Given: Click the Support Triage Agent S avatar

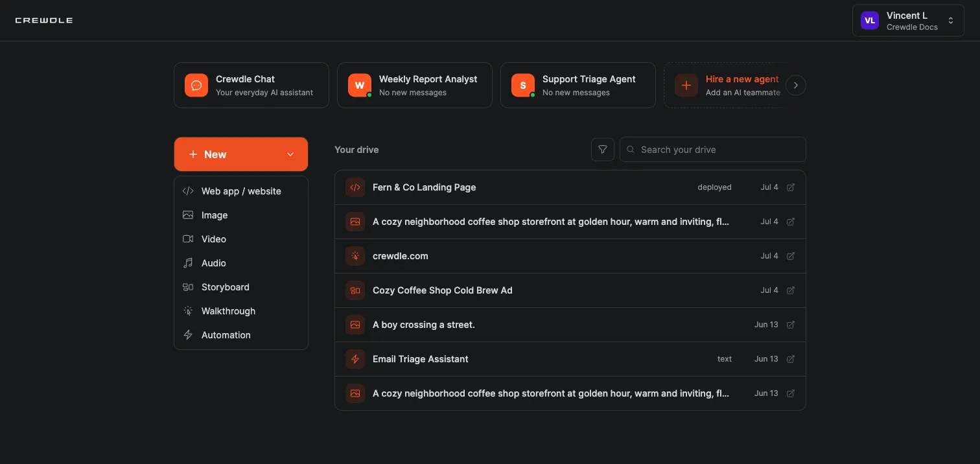Looking at the screenshot, I should 523,85.
